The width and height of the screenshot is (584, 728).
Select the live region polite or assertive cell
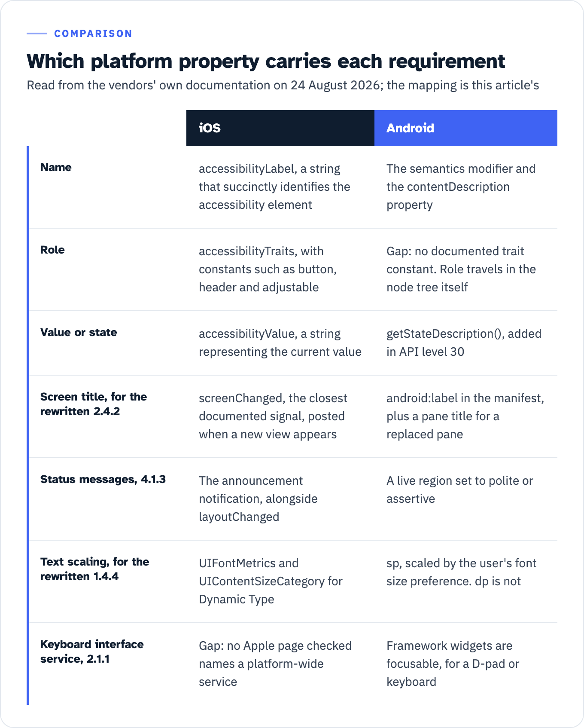click(459, 489)
